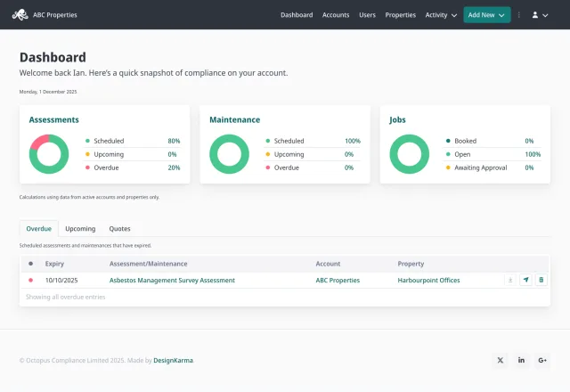
Task: Click the Overdue label in Maintenance card
Action: (x=287, y=167)
